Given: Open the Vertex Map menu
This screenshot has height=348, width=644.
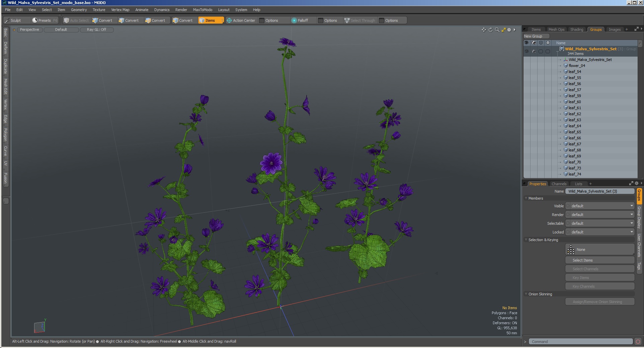Looking at the screenshot, I should (x=120, y=10).
